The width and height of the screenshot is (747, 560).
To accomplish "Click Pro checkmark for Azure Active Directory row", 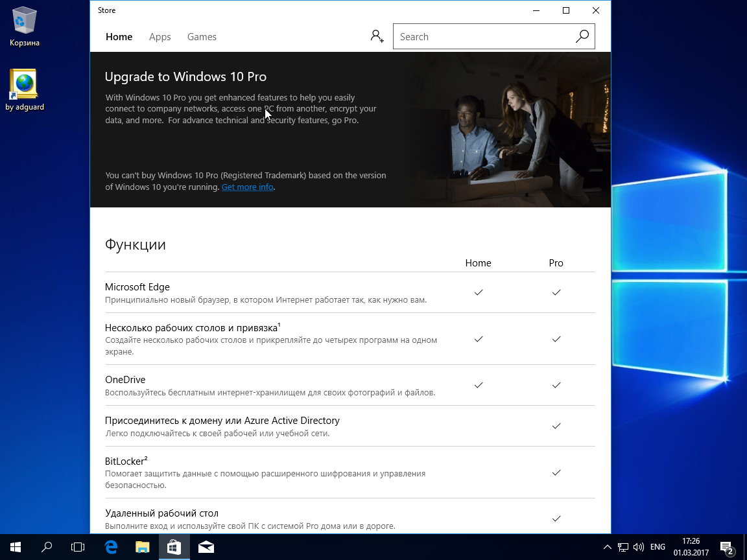I will 556,426.
